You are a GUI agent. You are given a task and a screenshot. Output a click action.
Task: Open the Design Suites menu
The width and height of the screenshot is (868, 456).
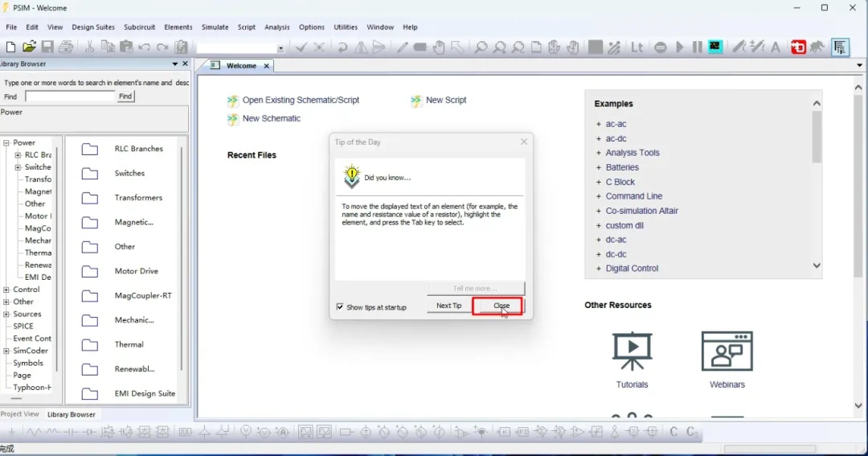(93, 27)
